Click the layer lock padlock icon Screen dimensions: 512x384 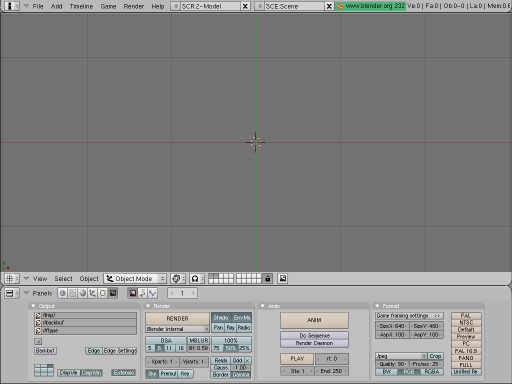tap(268, 279)
